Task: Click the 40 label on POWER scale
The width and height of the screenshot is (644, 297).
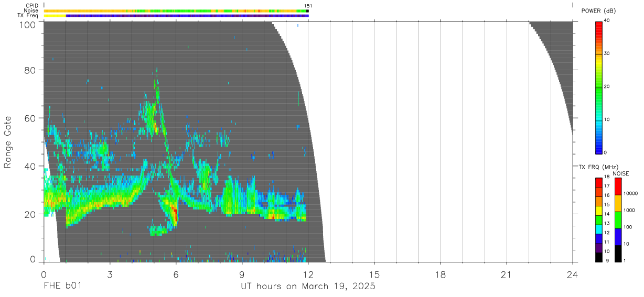Action: tap(606, 20)
